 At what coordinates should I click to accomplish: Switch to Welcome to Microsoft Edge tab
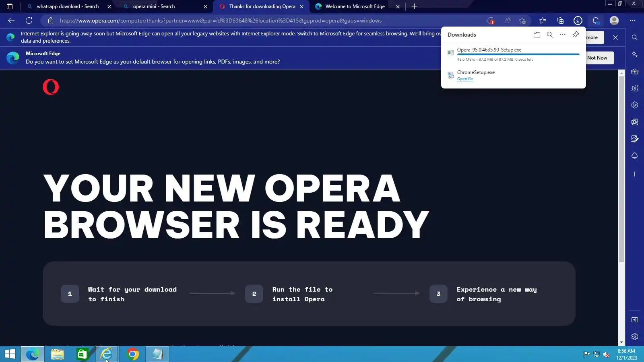[354, 6]
